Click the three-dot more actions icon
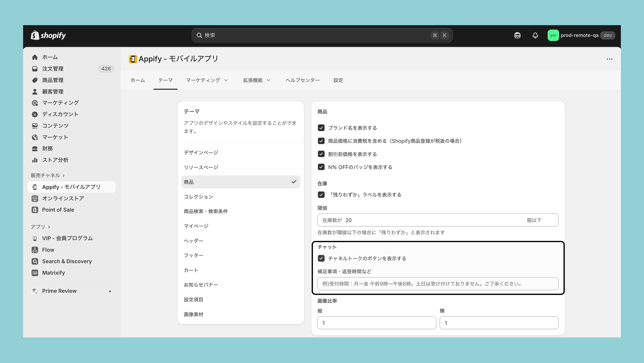 point(609,59)
